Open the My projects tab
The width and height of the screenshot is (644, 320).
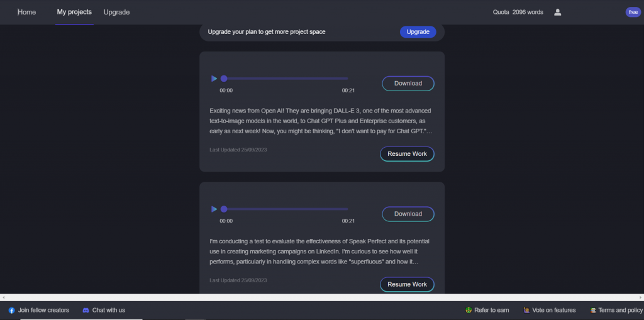74,12
